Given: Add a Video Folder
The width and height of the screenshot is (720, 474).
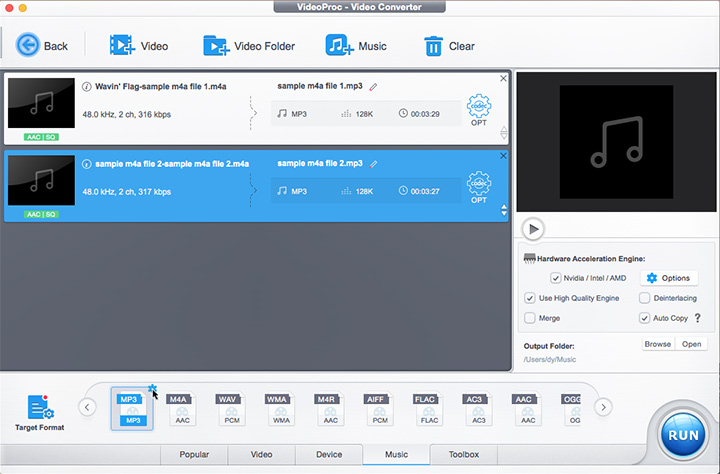Looking at the screenshot, I should tap(216, 45).
